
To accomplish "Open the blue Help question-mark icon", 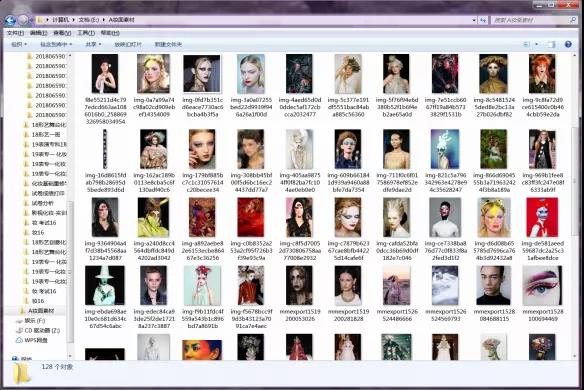I will tap(568, 44).
